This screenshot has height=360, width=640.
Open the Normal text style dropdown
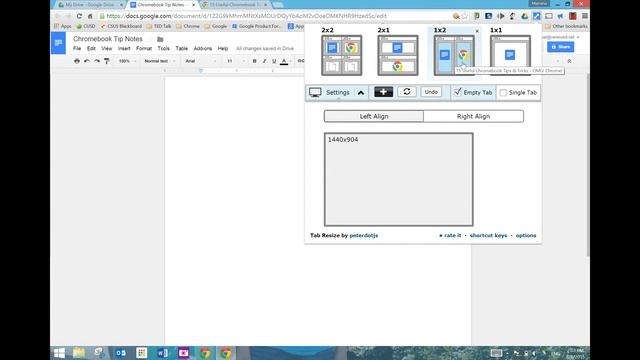pos(160,61)
